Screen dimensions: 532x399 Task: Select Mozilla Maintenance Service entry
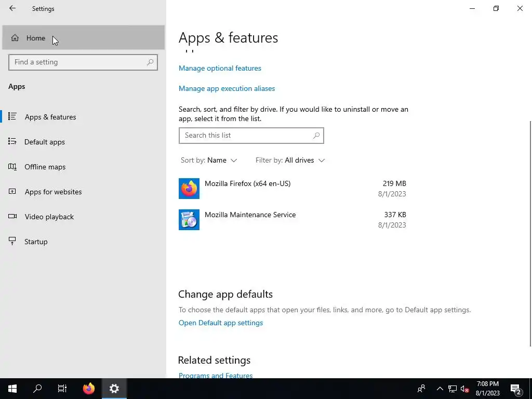coord(292,220)
